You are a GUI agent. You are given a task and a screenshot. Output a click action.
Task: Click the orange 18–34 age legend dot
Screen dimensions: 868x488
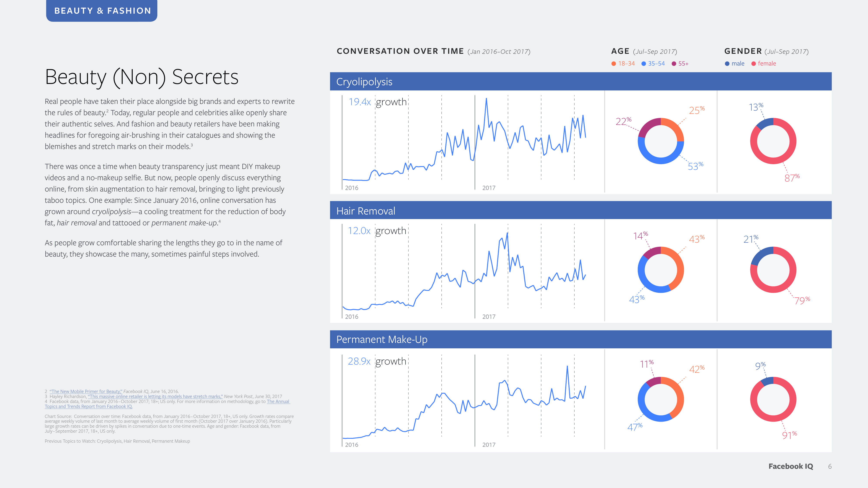pos(614,64)
